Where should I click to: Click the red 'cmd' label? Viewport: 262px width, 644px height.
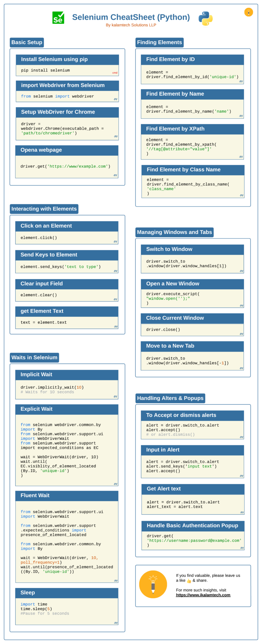pyautogui.click(x=115, y=73)
